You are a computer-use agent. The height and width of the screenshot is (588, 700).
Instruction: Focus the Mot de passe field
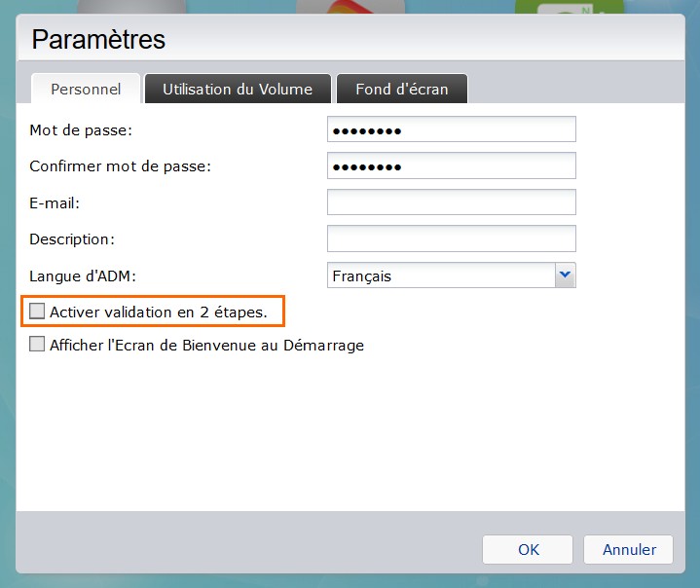[x=452, y=129]
